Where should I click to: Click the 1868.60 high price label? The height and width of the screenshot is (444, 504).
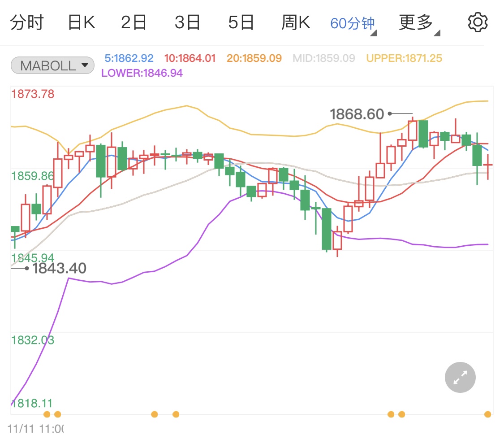[357, 114]
